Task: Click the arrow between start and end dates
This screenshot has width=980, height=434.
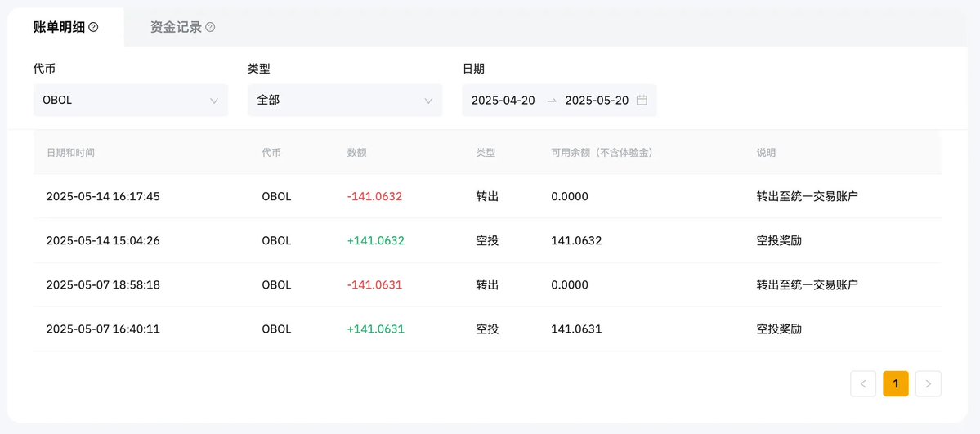Action: coord(551,100)
